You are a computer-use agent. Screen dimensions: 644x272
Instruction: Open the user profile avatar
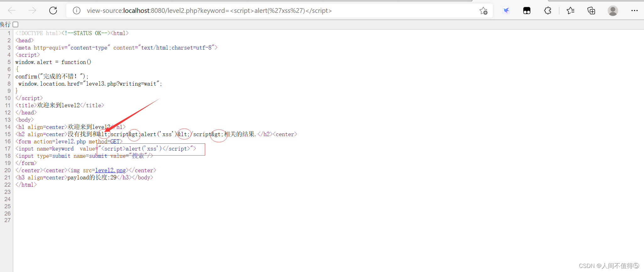coord(613,11)
